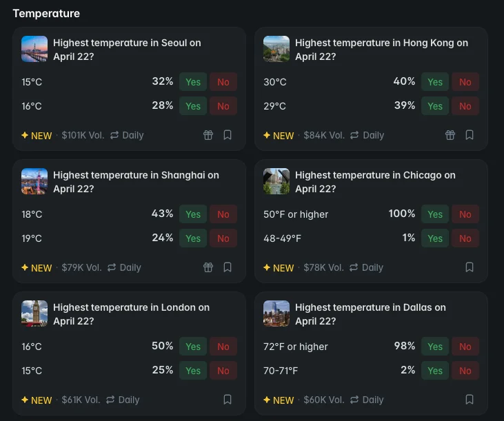Open the Highest temperature in Dallas market title
The image size is (504, 421).
pos(370,314)
